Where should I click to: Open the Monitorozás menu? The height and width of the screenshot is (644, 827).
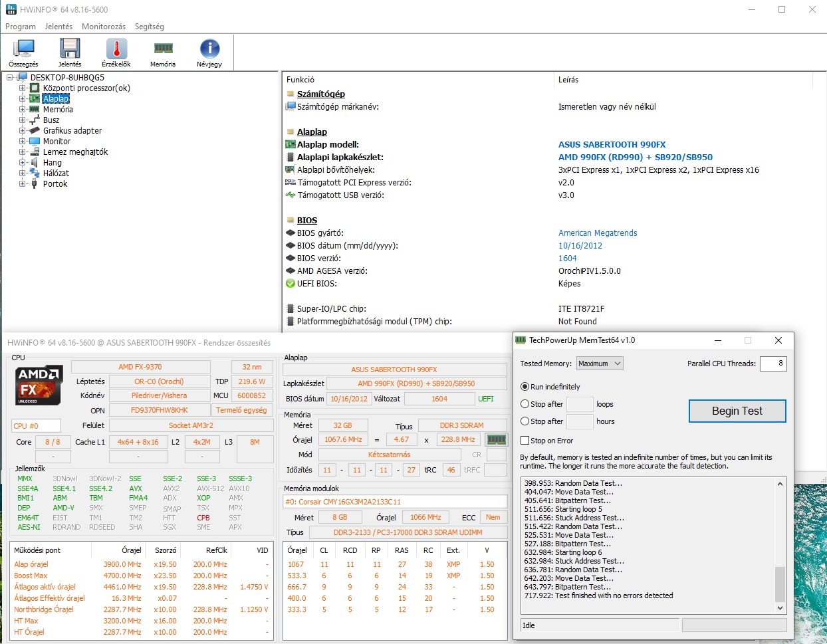click(104, 27)
